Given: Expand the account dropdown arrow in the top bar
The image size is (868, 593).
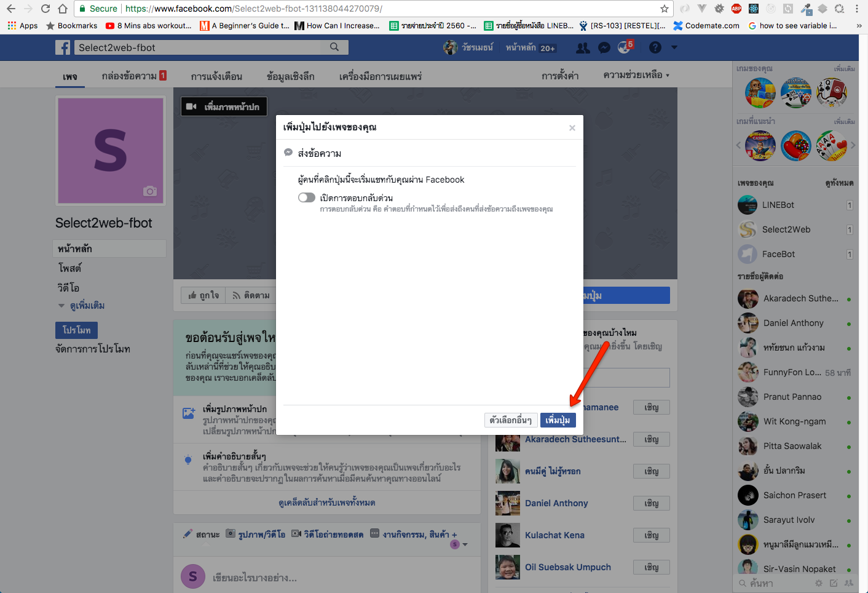Looking at the screenshot, I should (x=674, y=47).
